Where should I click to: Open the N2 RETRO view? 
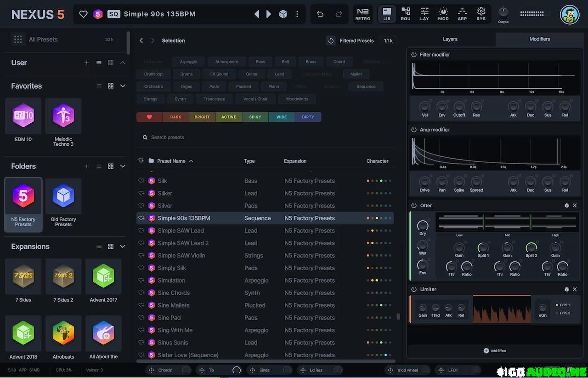363,14
